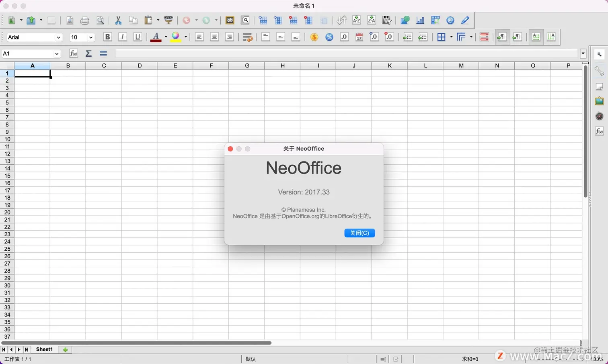Screen dimensions: 608x364
Task: Click the 关闭(C) close button
Action: 359,233
